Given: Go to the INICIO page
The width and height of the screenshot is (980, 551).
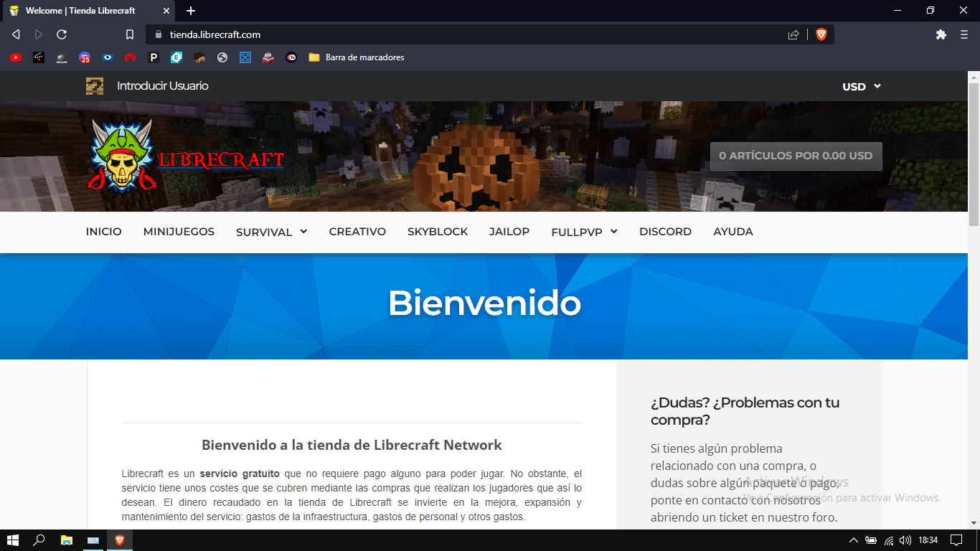Looking at the screenshot, I should point(104,232).
